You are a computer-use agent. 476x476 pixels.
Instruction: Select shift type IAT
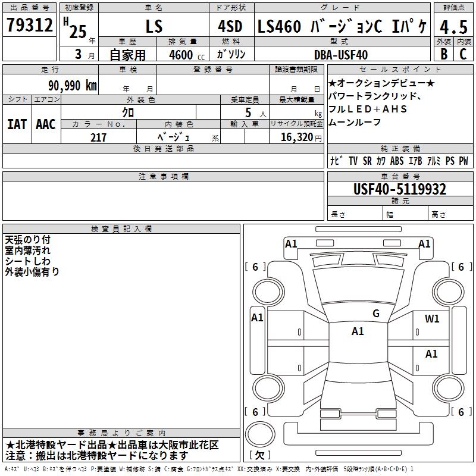pyautogui.click(x=17, y=124)
